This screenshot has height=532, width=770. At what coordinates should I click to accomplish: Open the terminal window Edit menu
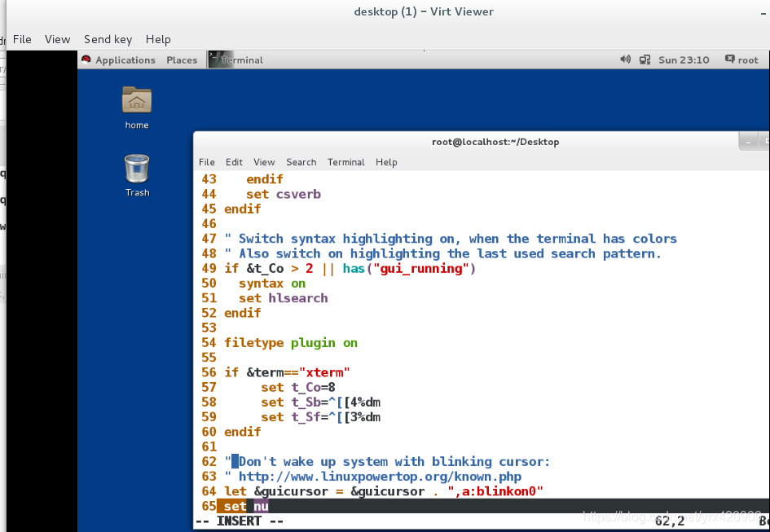[234, 162]
